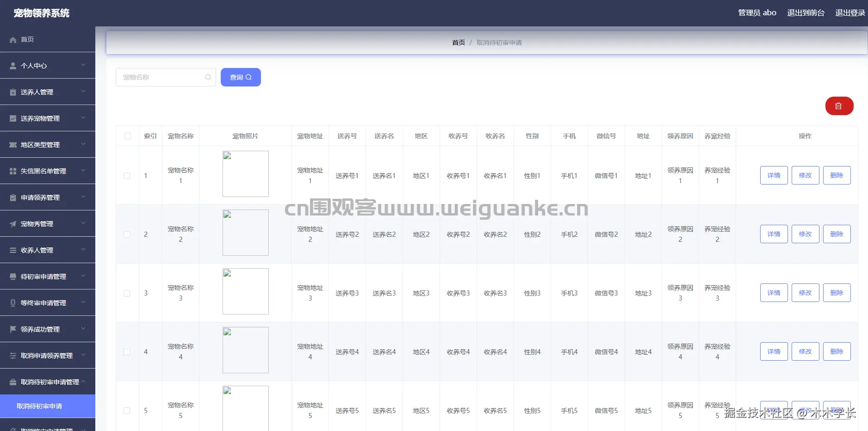868x431 pixels.
Task: Click the 微信号2 cell
Action: 606,234
